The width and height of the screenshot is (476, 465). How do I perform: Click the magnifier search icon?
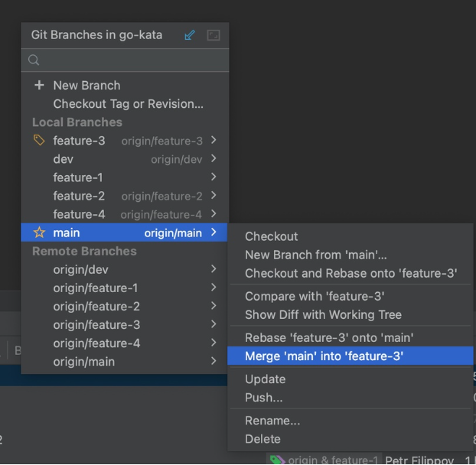click(x=34, y=60)
